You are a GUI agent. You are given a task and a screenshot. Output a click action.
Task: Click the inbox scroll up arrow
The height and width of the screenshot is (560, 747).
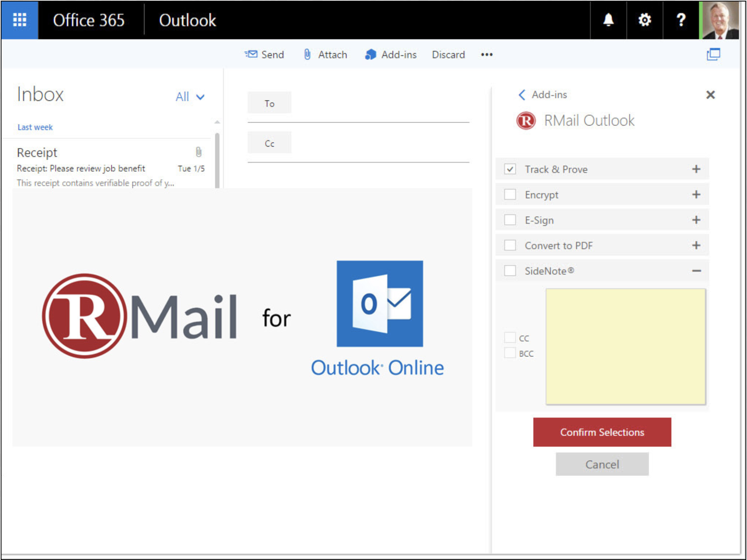tap(217, 122)
